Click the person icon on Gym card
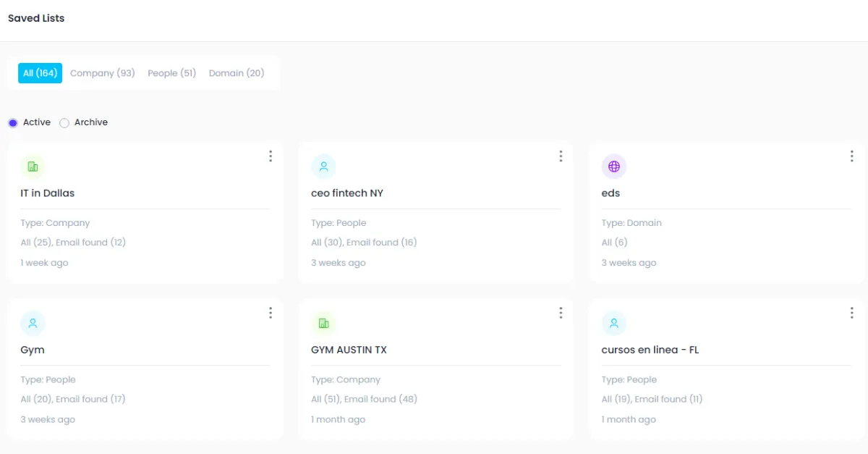 click(x=33, y=323)
